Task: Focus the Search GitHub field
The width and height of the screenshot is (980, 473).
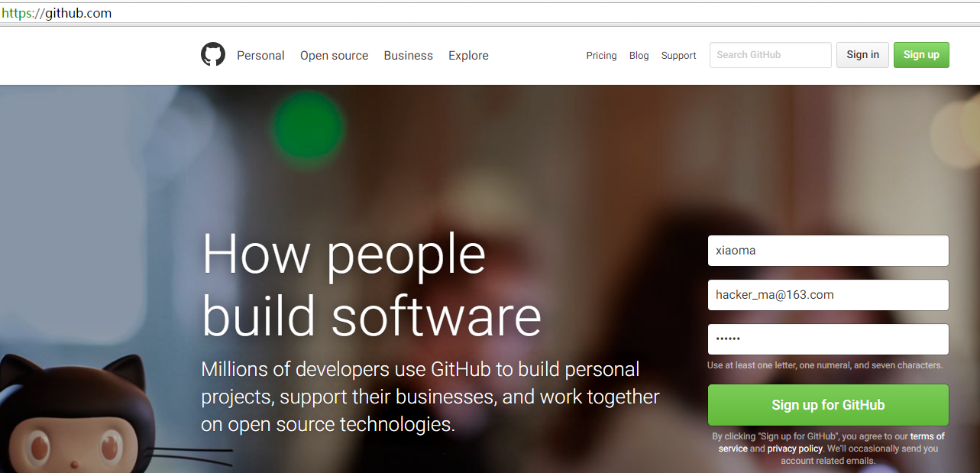Action: coord(771,55)
